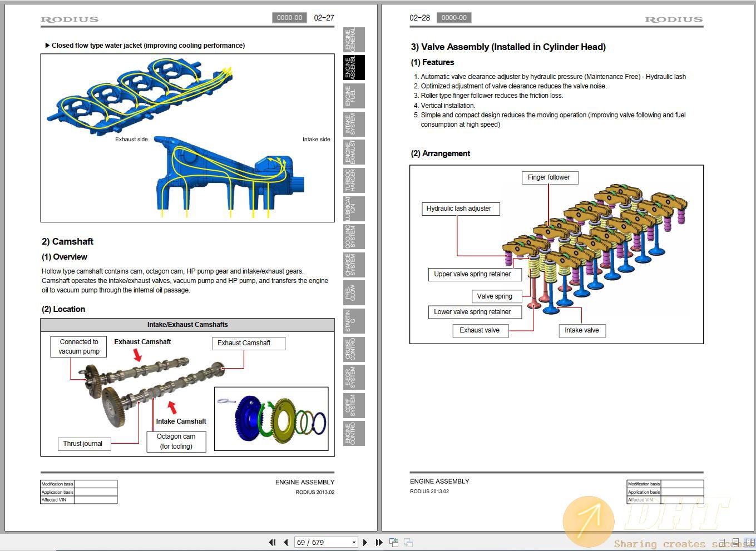The image size is (756, 551).
Task: Open the CDPF SYSTEM section tab
Action: click(354, 405)
